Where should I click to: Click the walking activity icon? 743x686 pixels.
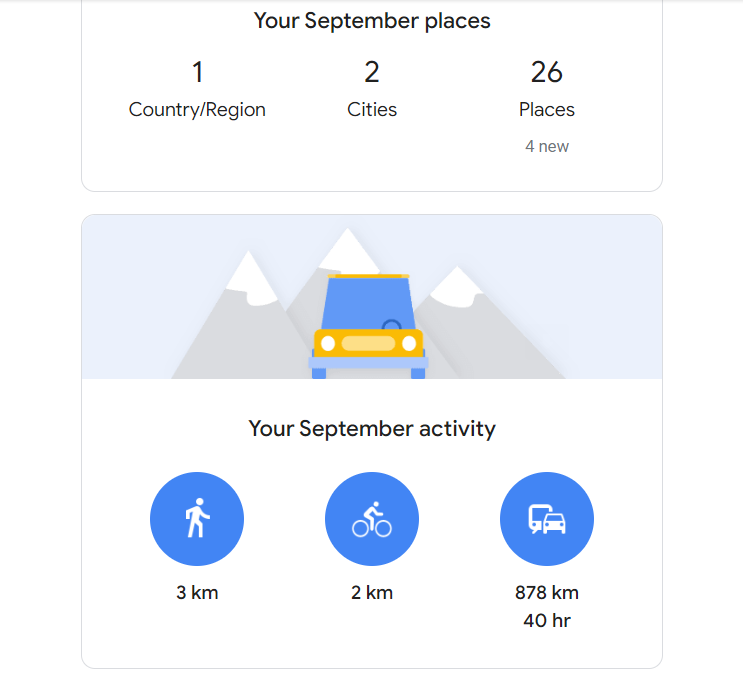coord(197,519)
